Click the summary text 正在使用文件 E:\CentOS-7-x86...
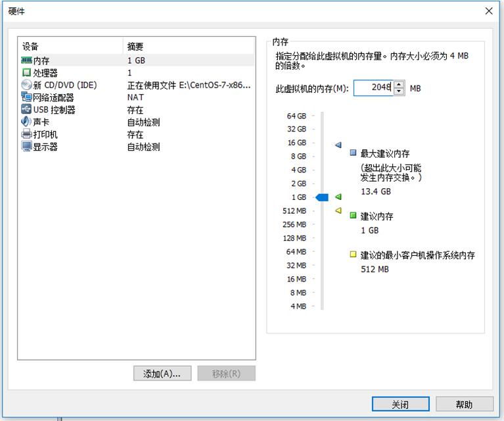504x421 pixels. pos(189,86)
